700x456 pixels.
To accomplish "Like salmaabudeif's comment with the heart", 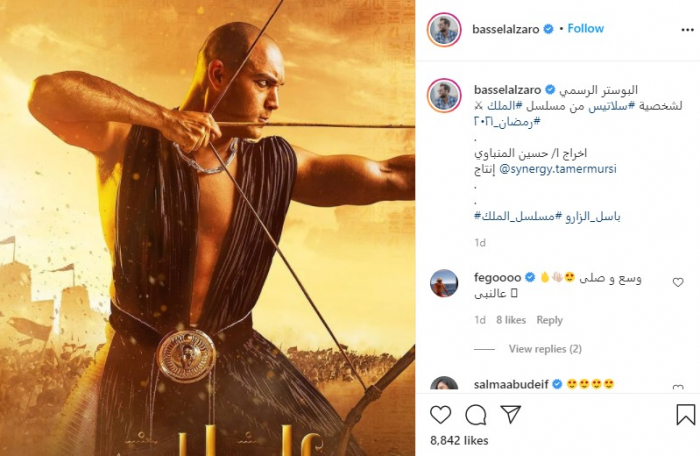I will click(678, 387).
